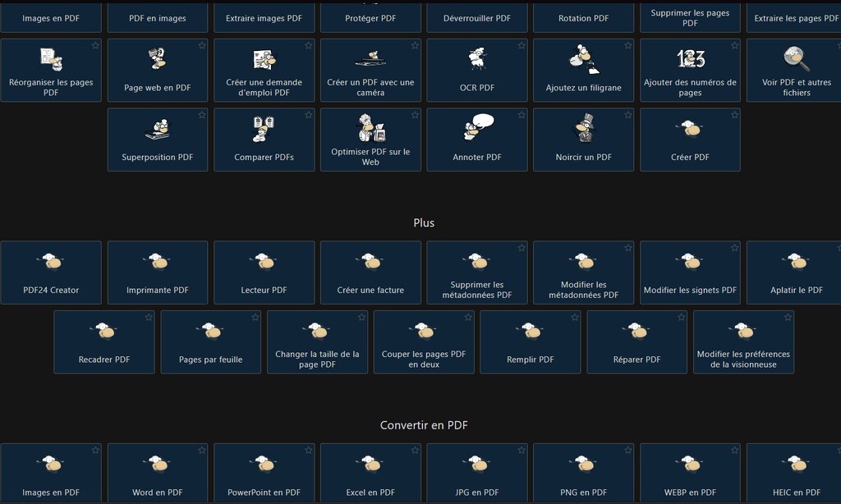Star the Réorganiser les pages PDF tile

click(95, 46)
